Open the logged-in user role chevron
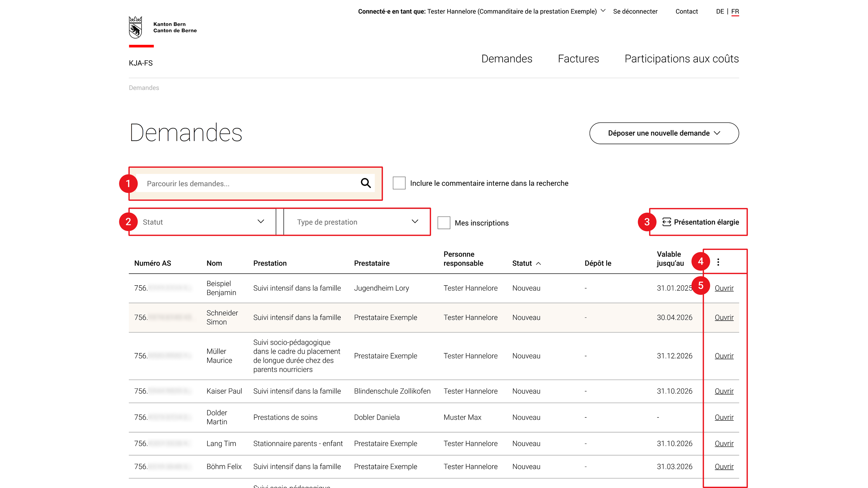This screenshot has height=488, width=868. click(x=603, y=11)
